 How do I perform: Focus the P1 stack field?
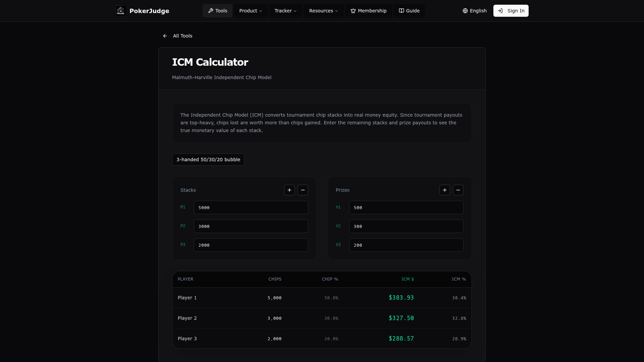point(251,207)
